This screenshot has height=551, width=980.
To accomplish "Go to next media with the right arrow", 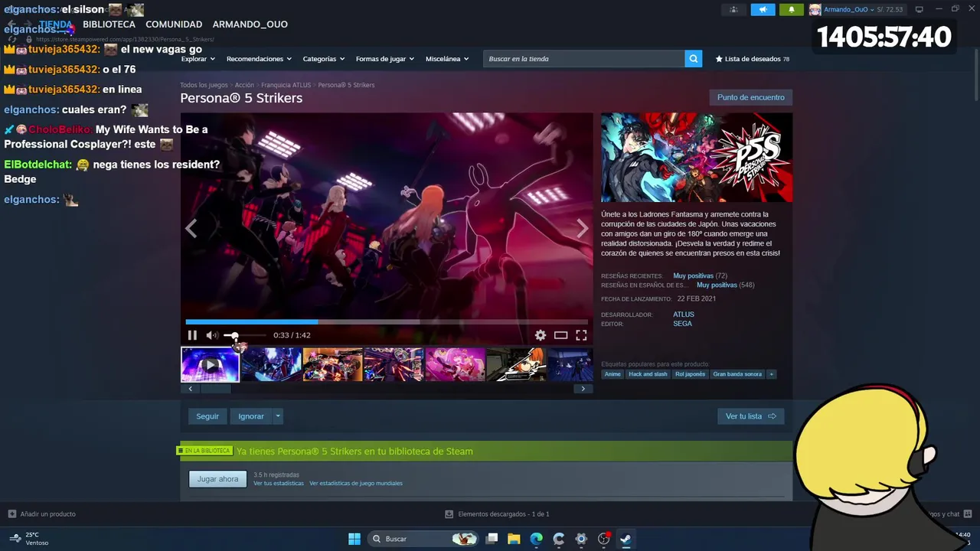I will pyautogui.click(x=583, y=228).
